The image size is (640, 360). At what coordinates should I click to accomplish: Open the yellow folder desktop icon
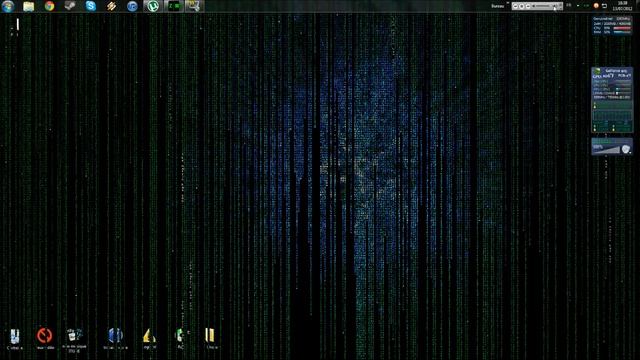pos(210,335)
